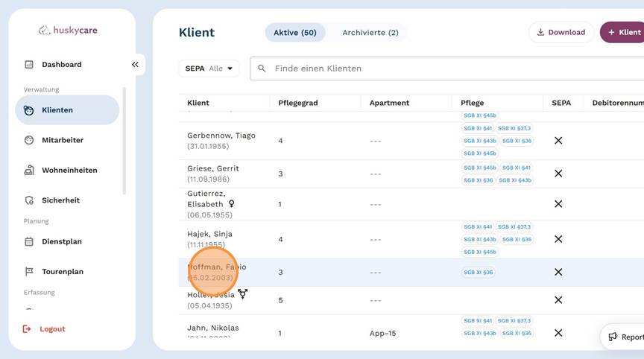
Task: Click the Dienstplan calendar icon
Action: (29, 242)
